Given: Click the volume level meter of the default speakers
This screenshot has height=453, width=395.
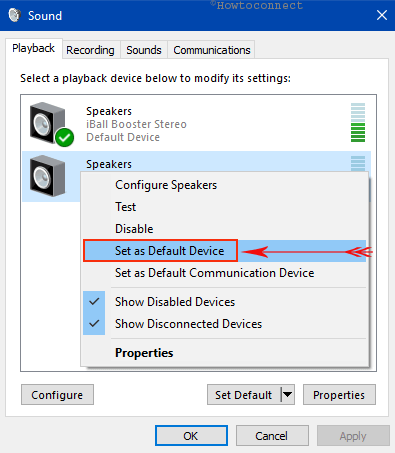Looking at the screenshot, I should (x=358, y=123).
